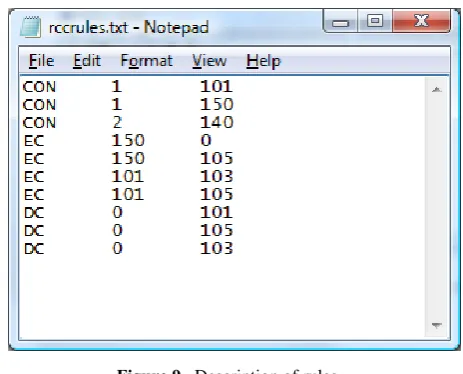Click 'CON' in the 'CON 1 150' line

click(39, 105)
